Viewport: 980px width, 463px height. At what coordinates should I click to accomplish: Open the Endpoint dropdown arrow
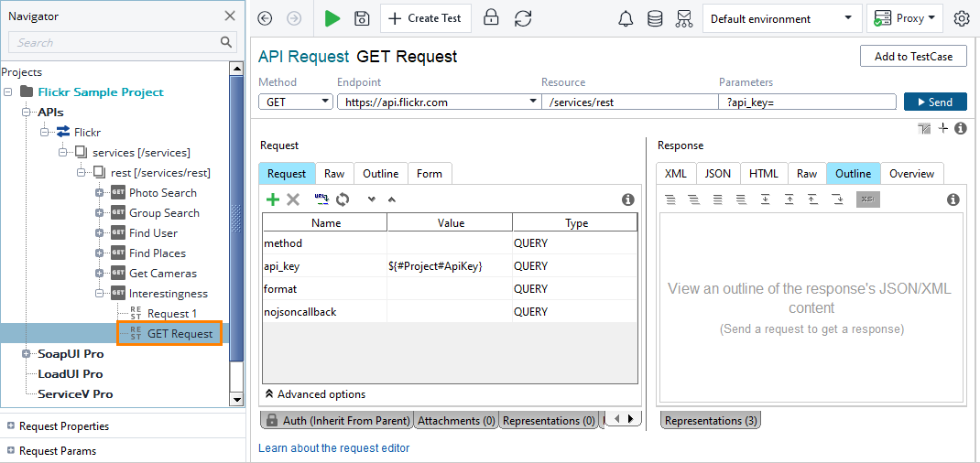[x=533, y=101]
